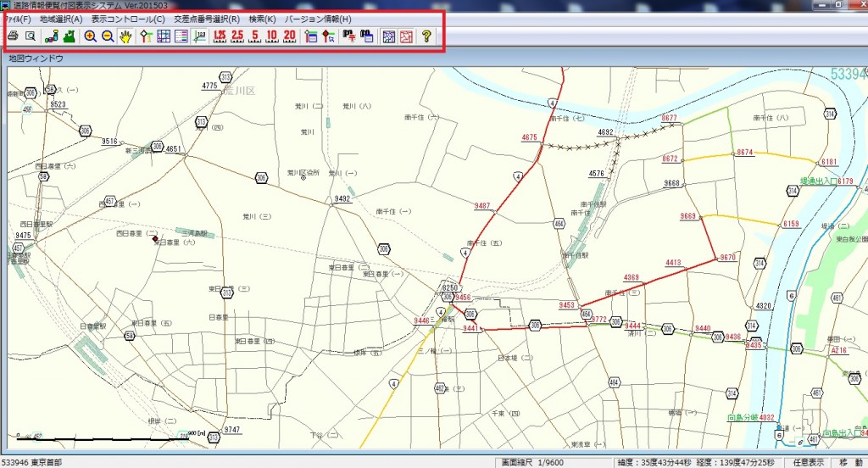Screen dimensions: 868x468
Task: Open the バージョン情報(H) menu
Action: coord(318,19)
